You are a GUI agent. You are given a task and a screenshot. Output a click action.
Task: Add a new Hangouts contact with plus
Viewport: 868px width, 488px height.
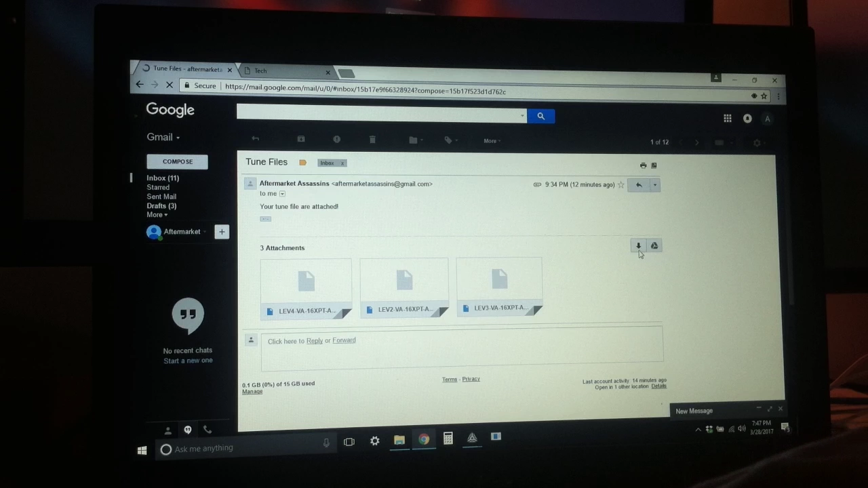coord(222,232)
